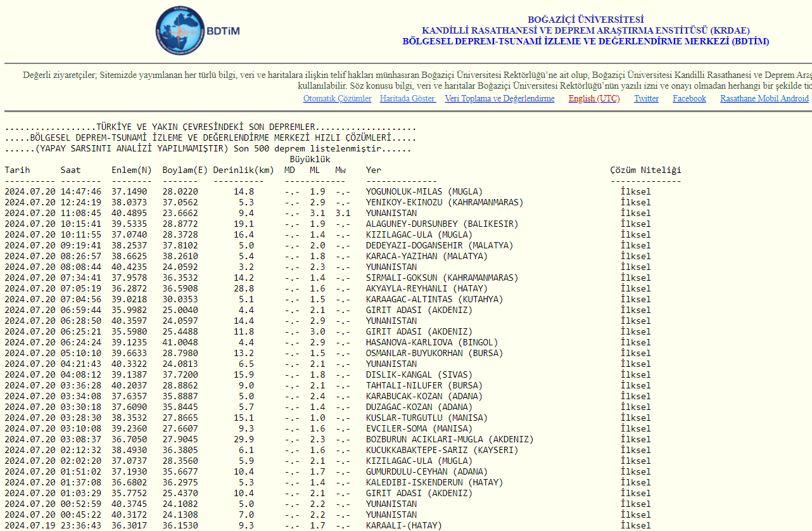Select KARAALI-(HATAY) location
The width and height of the screenshot is (812, 531).
point(404,525)
